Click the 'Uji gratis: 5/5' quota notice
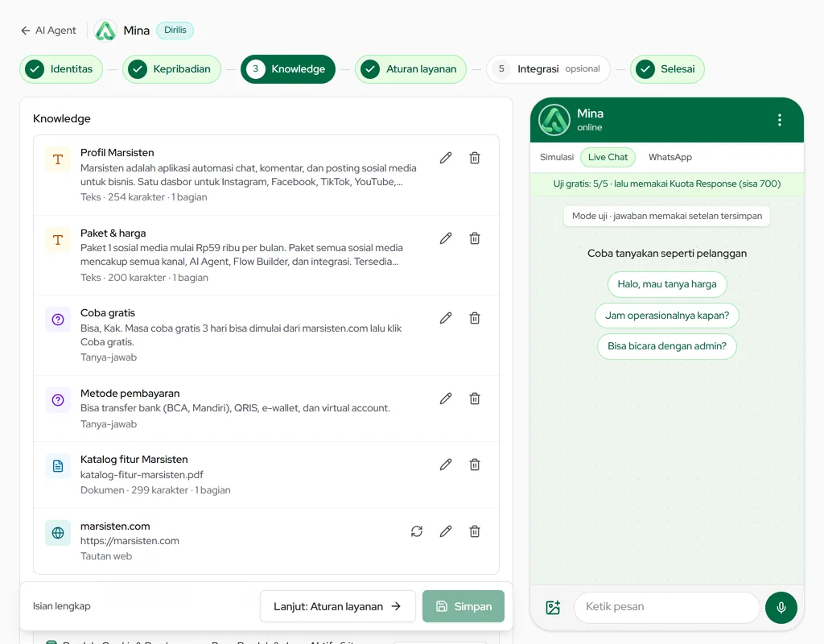824x644 pixels. pyautogui.click(x=667, y=184)
